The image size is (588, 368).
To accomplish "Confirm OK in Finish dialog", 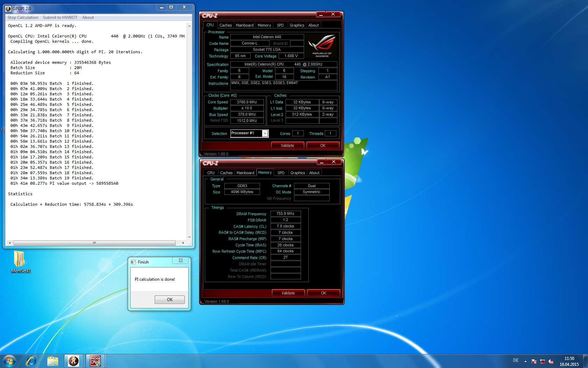I will pyautogui.click(x=170, y=300).
